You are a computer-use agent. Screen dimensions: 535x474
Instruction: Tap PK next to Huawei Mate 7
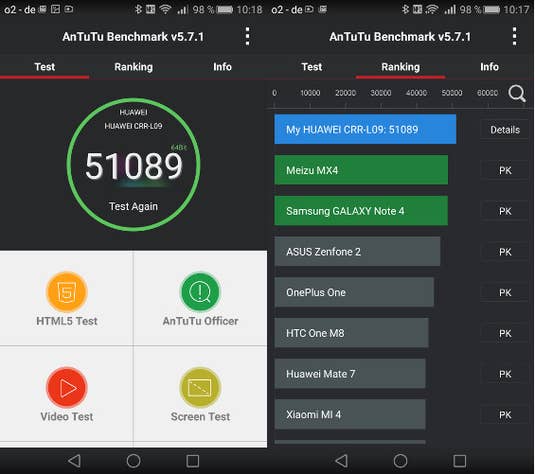click(x=505, y=374)
